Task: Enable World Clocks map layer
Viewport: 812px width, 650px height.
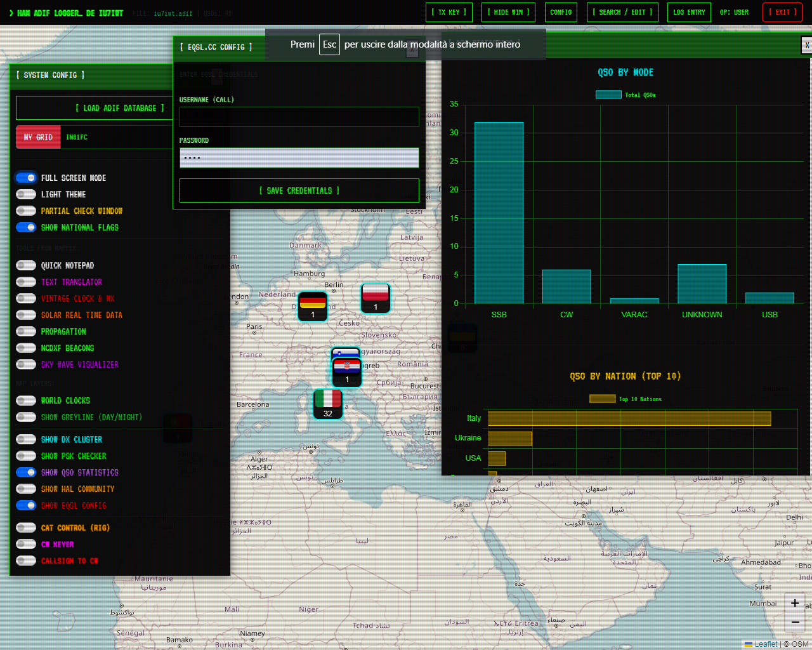Action: 26,401
